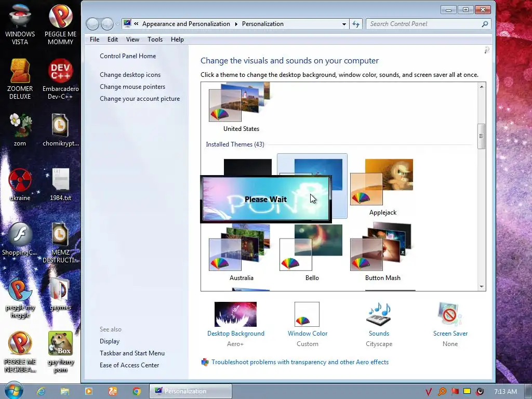This screenshot has width=532, height=399.
Task: Open Window Color settings
Action: point(308,324)
